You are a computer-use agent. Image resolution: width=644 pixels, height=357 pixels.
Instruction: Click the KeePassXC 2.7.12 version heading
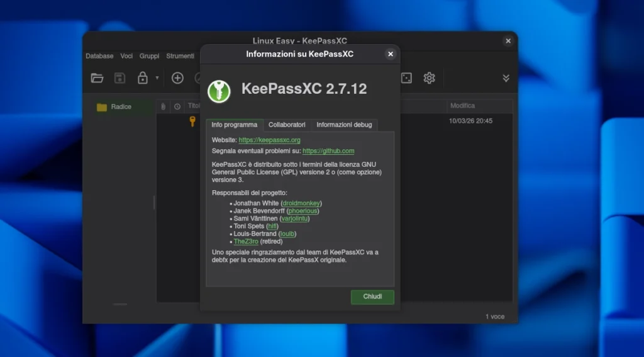point(304,89)
